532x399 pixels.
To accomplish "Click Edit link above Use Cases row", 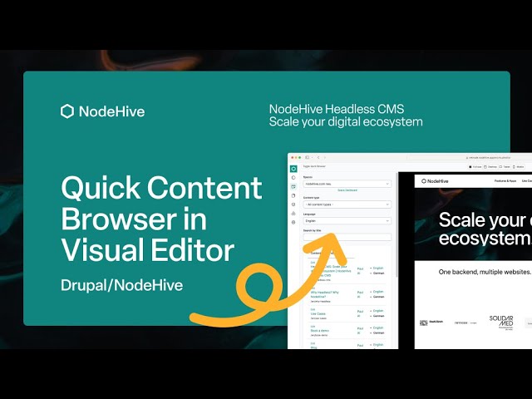I will tap(313, 309).
